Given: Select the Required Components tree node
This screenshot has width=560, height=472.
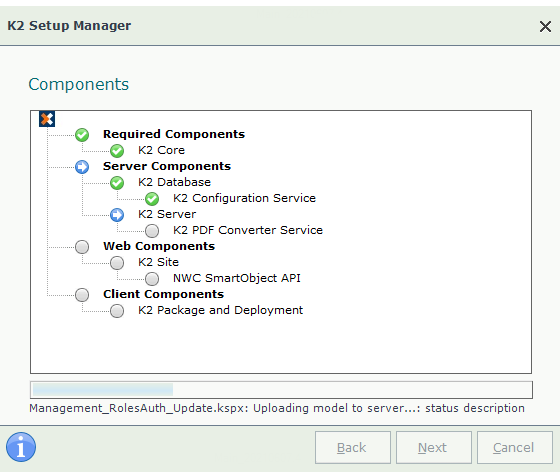Looking at the screenshot, I should [x=174, y=134].
